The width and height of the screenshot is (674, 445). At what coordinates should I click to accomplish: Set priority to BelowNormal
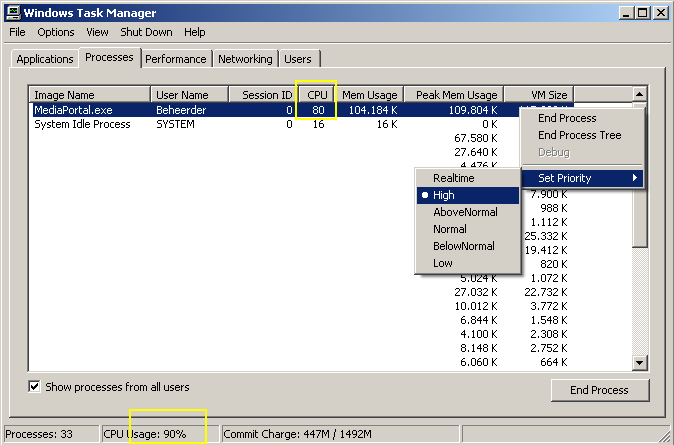(468, 246)
